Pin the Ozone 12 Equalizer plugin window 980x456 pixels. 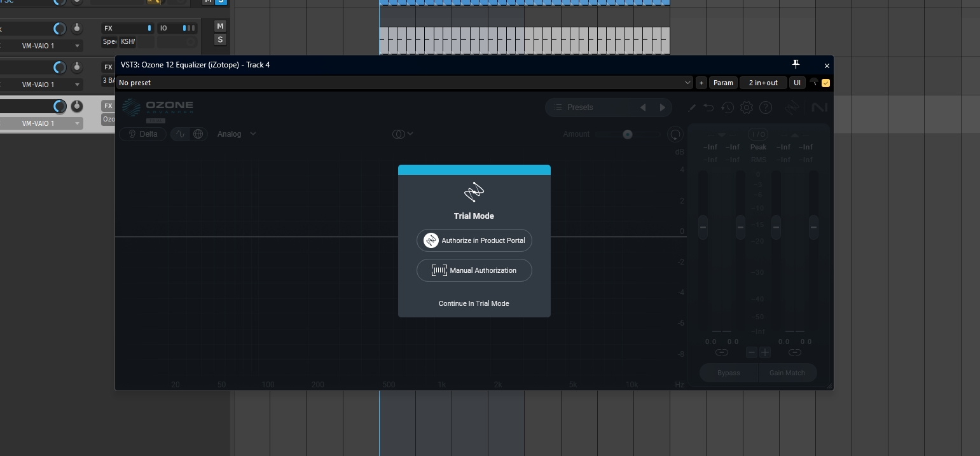click(796, 64)
